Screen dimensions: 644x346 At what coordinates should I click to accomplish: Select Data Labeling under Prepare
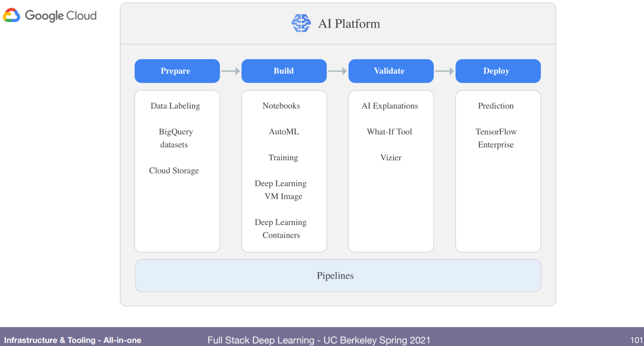click(x=175, y=106)
